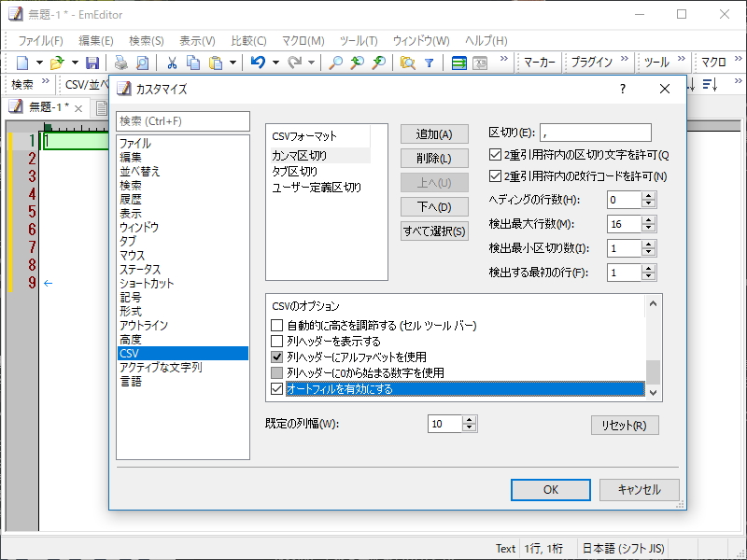Click scroll-up arrow in CSVのオプション list

click(x=653, y=303)
